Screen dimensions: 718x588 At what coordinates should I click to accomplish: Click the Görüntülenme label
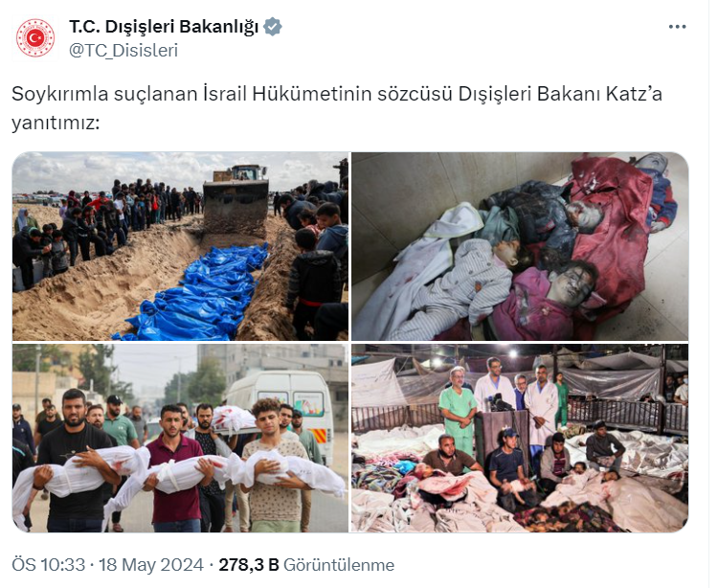[x=339, y=565]
